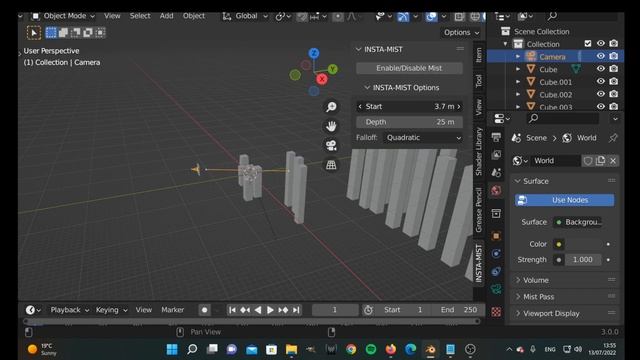Open the Object Mode dropdown
Viewport: 640px width, 360px height.
[63, 16]
